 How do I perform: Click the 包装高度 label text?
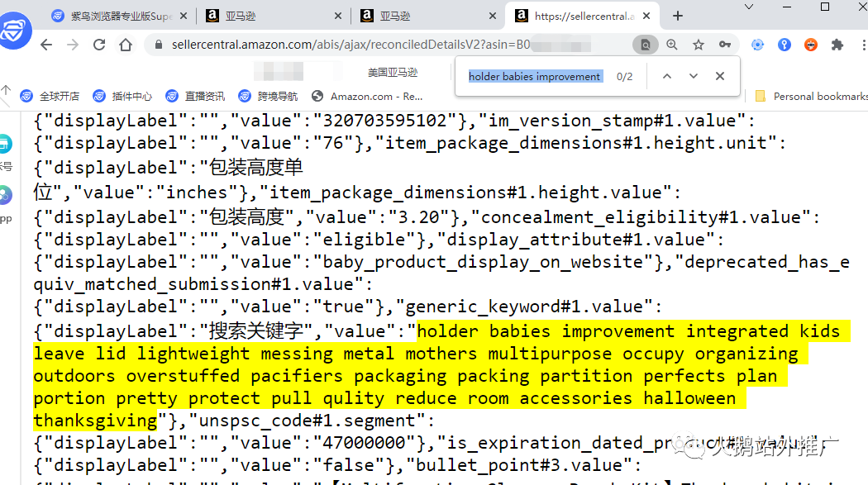(x=247, y=217)
